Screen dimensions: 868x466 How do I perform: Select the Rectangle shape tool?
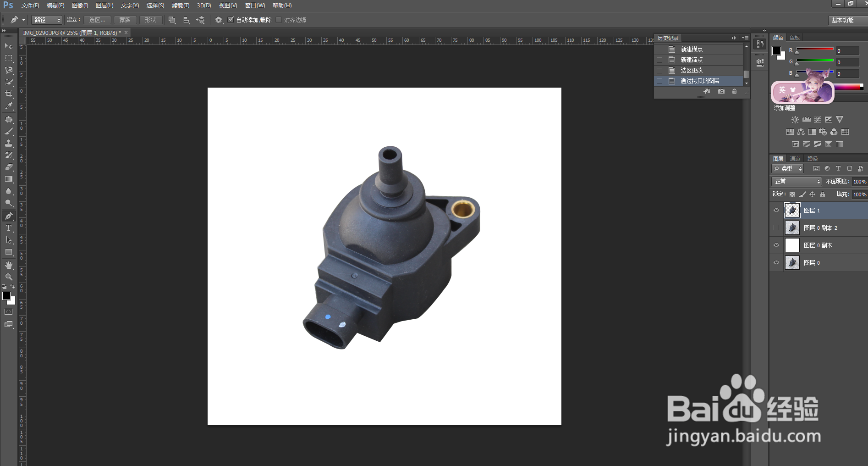[9, 252]
